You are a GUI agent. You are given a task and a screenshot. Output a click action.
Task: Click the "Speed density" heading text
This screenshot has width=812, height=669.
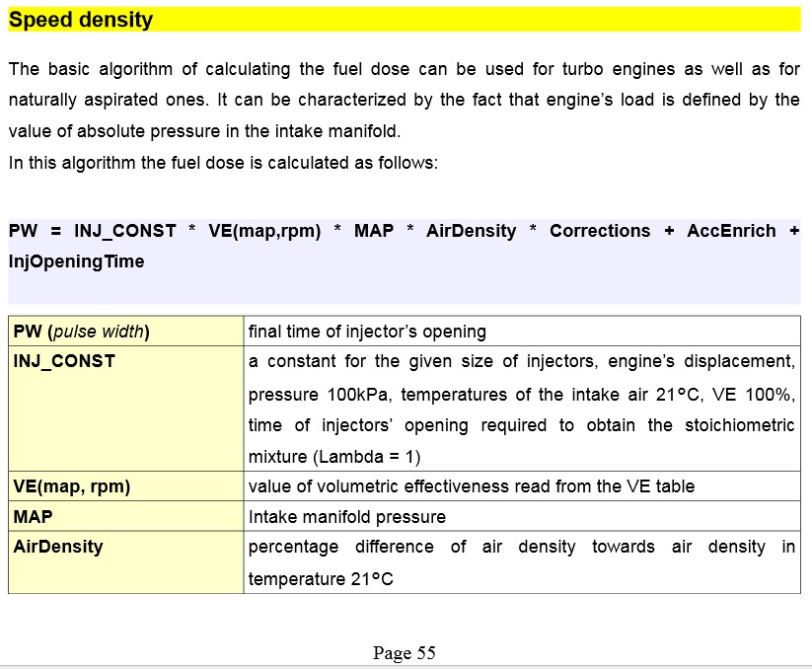click(81, 20)
